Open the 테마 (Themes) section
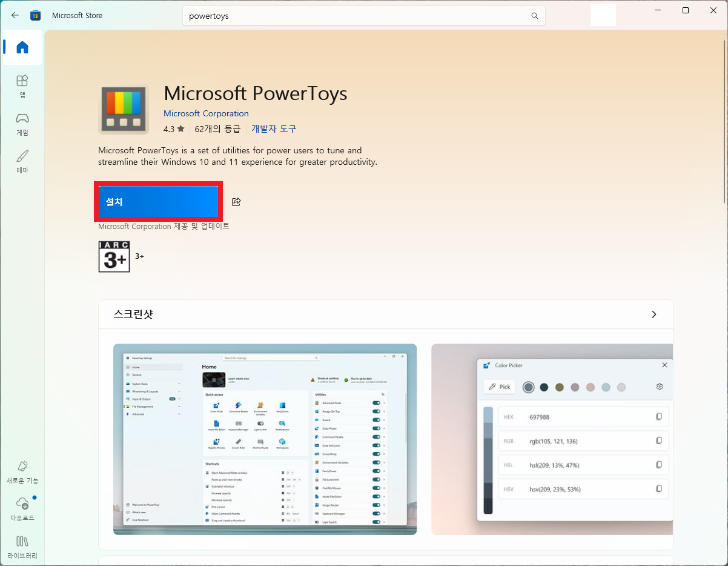Screen dimensions: 728x566 click(x=22, y=162)
